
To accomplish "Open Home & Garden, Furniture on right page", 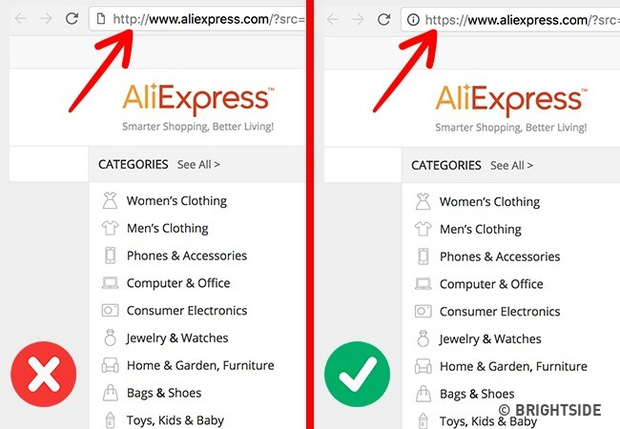I will 513,367.
